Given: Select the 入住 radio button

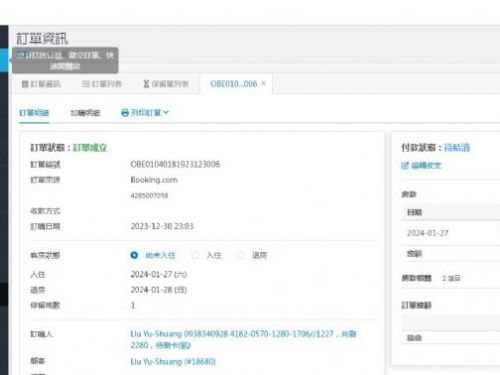Looking at the screenshot, I should pyautogui.click(x=195, y=255).
